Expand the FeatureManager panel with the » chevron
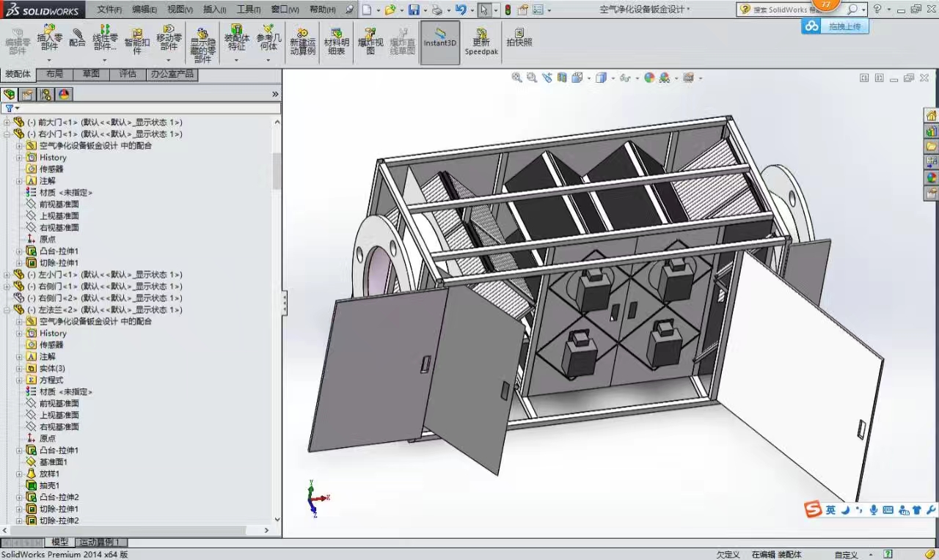Screen dimensions: 939x560 tap(275, 94)
